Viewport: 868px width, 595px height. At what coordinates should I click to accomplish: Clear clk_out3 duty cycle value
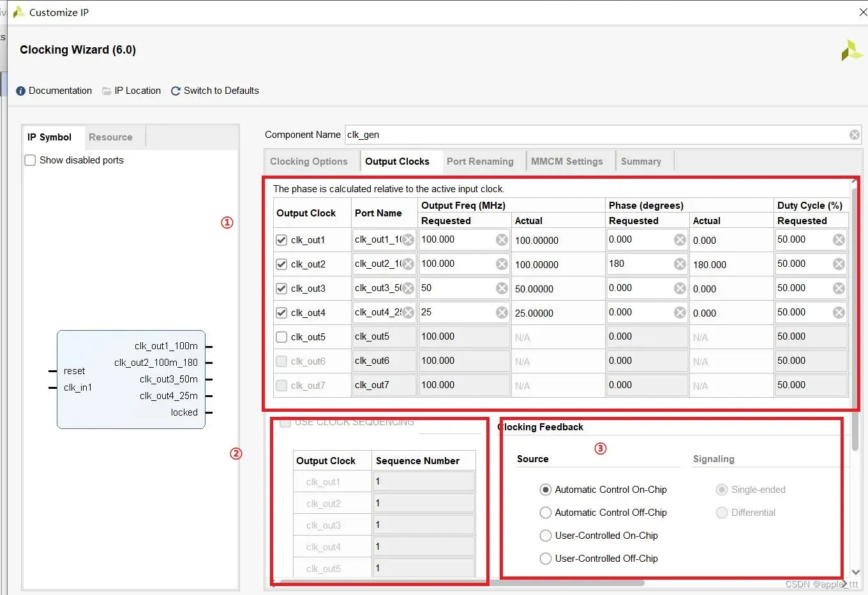839,289
